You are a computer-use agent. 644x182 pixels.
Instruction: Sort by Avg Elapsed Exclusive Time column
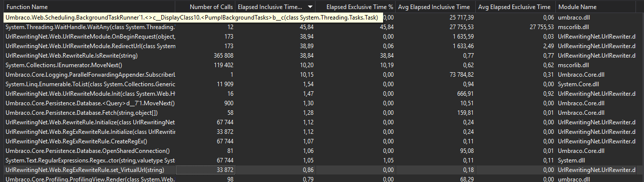coord(515,8)
